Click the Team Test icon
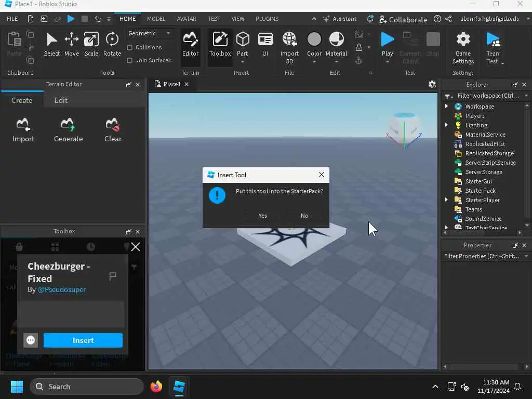The image size is (532, 399). pos(493,39)
